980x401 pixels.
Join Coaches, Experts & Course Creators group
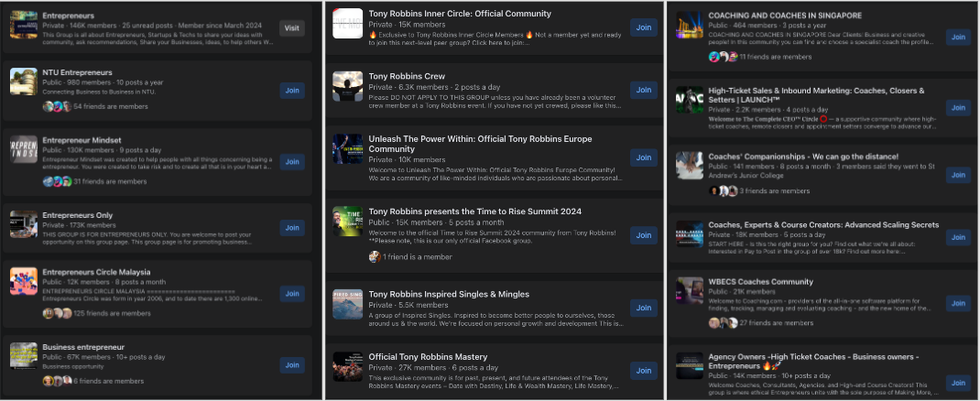point(958,237)
